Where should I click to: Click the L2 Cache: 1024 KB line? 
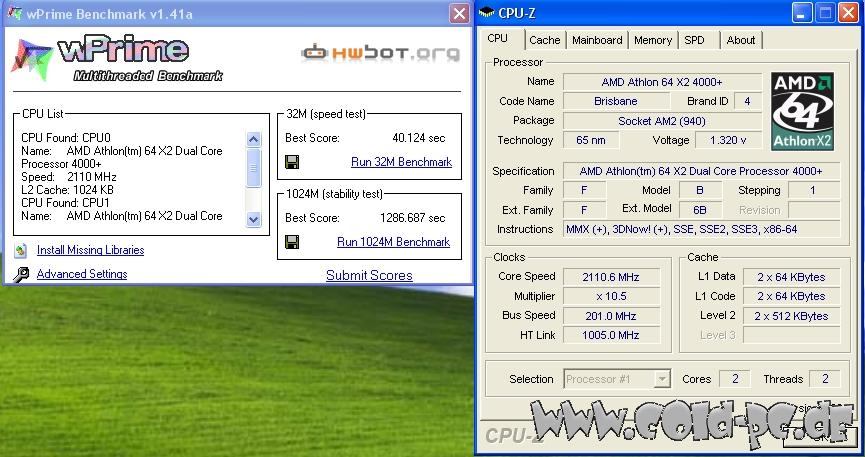(67, 190)
